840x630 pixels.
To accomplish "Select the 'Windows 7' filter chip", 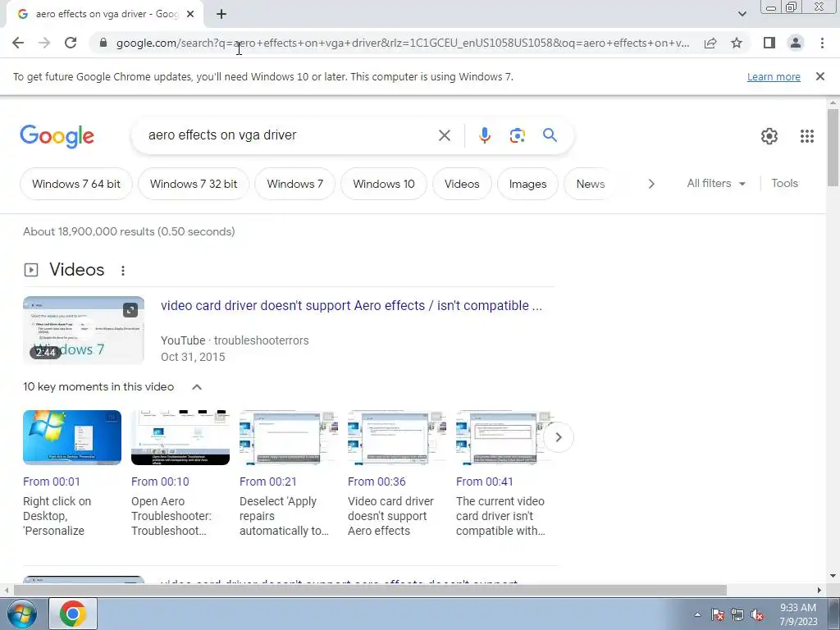I will click(294, 184).
